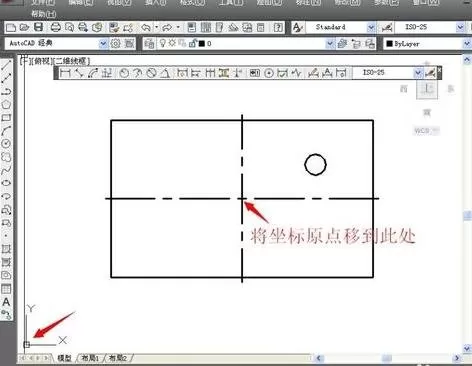Click the Text Style icon beside Standard

point(297,27)
